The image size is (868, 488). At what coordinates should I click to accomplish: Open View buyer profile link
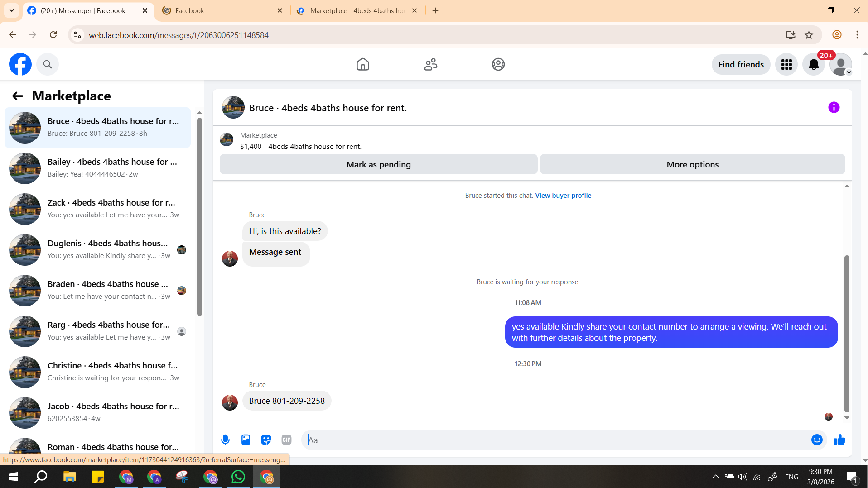[563, 196]
